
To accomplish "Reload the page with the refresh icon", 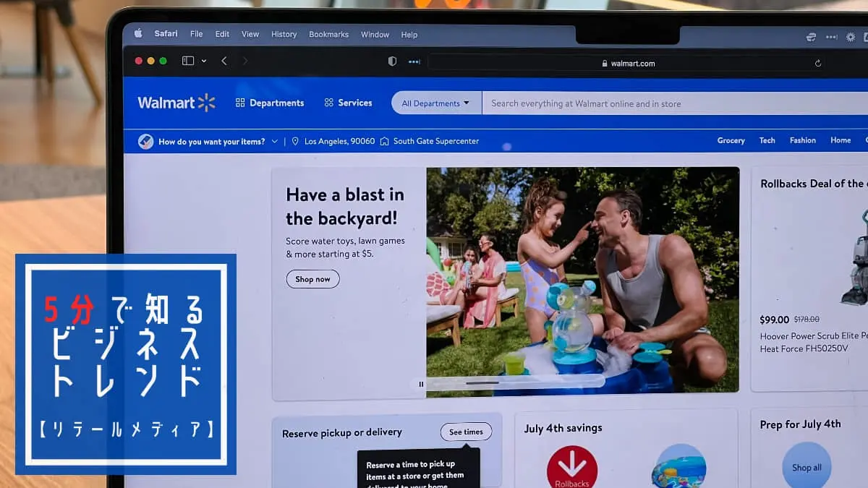I will [818, 64].
